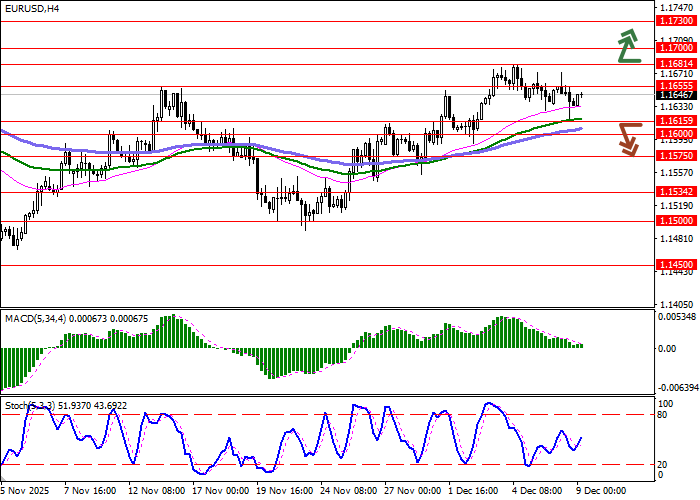This screenshot has width=700, height=500.
Task: Select the 1.17000 resistance price tag
Action: pos(676,47)
